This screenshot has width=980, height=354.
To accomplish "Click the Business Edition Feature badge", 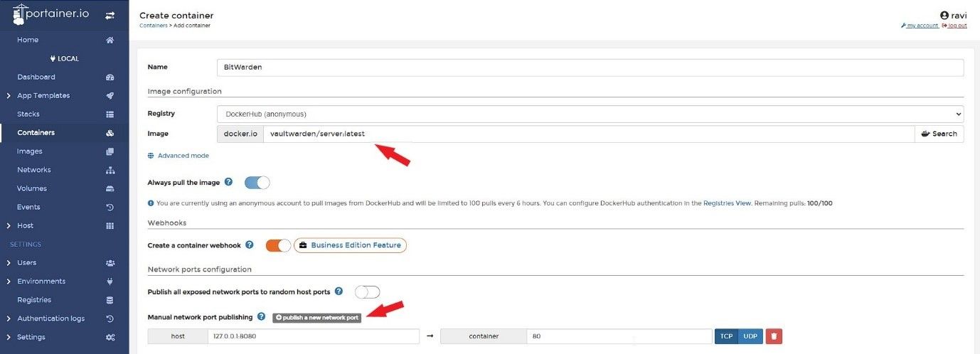I will tap(350, 245).
